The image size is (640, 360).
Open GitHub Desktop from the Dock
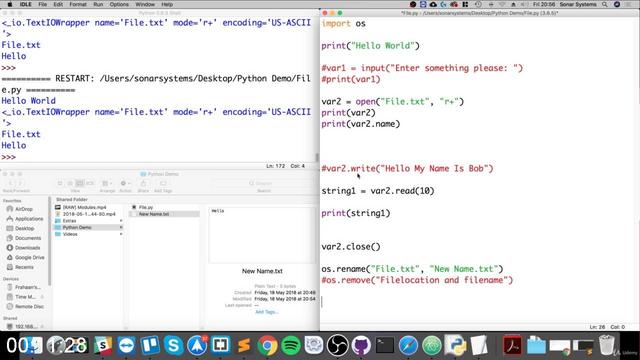click(361, 345)
